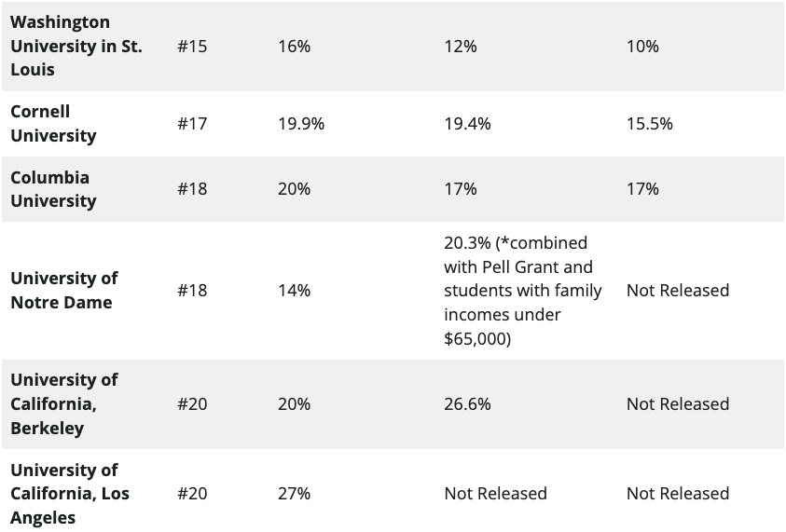
Task: Select the Washington University in St. Louis name
Action: pos(76,46)
